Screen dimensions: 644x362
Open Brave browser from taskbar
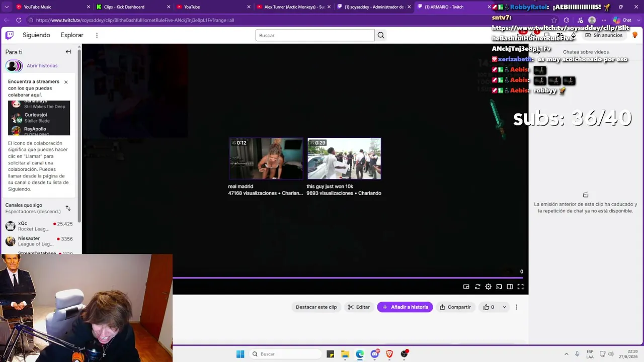(x=389, y=354)
